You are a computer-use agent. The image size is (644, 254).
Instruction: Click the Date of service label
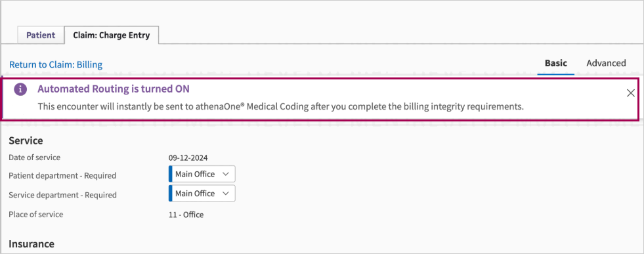(35, 157)
